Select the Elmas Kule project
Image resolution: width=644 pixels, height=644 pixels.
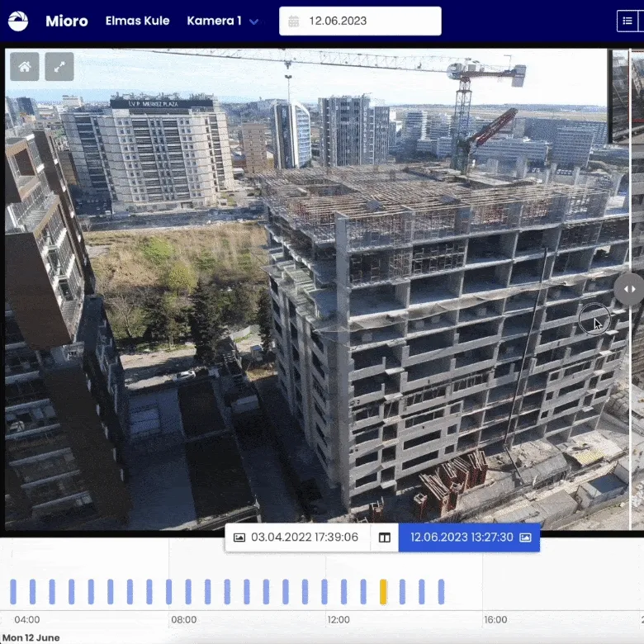pyautogui.click(x=137, y=21)
